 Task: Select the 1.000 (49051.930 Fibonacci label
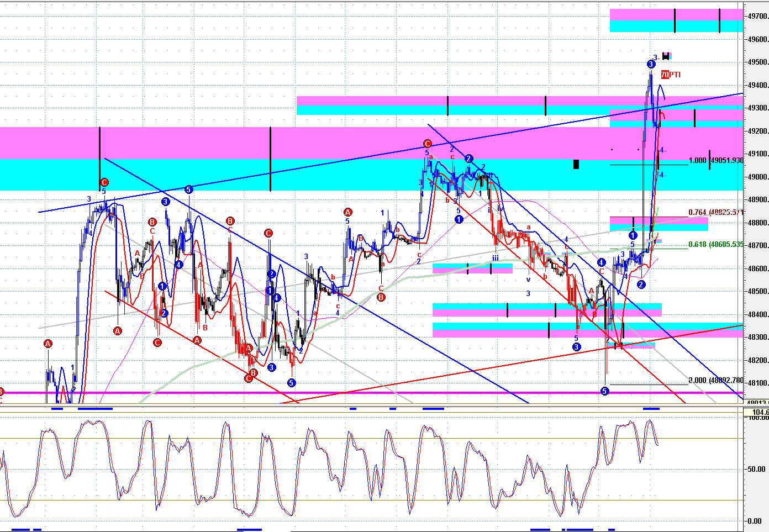(x=716, y=161)
